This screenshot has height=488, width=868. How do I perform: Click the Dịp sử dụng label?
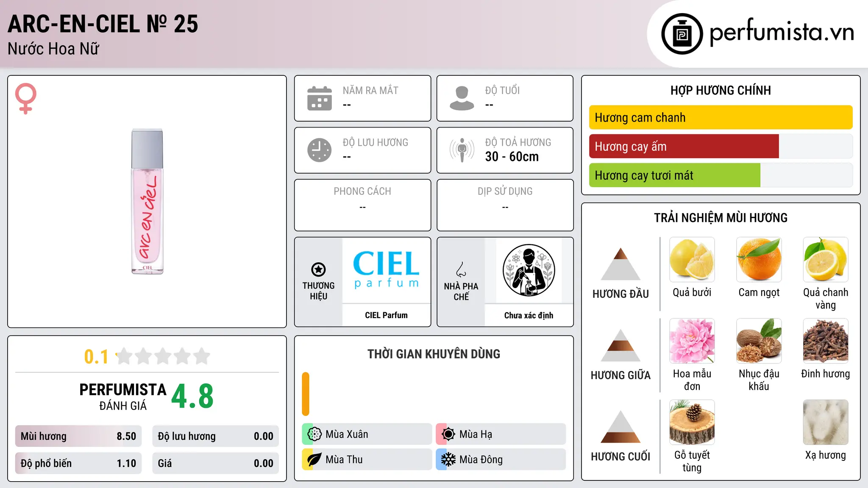click(x=505, y=191)
